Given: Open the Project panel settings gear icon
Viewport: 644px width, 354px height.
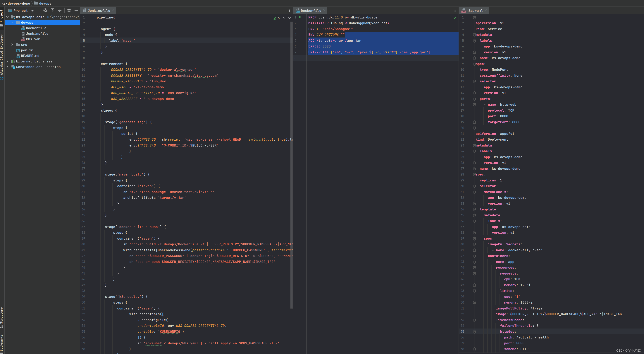Looking at the screenshot, I should pos(69,11).
